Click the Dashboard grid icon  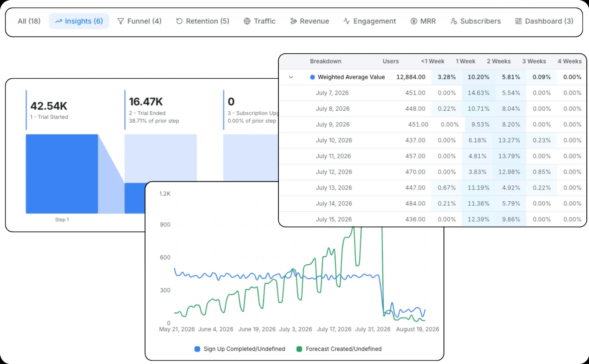pyautogui.click(x=518, y=21)
